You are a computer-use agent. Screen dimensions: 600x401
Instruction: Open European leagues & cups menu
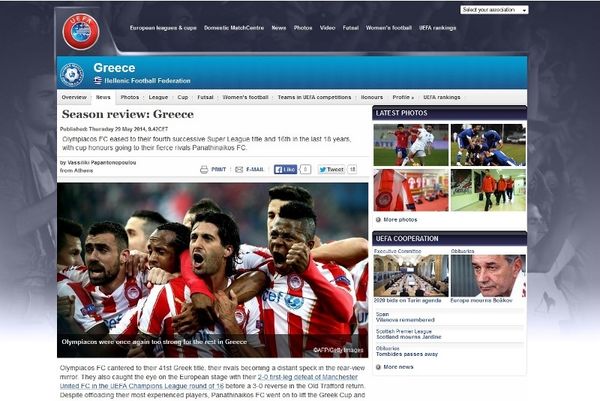coord(163,28)
